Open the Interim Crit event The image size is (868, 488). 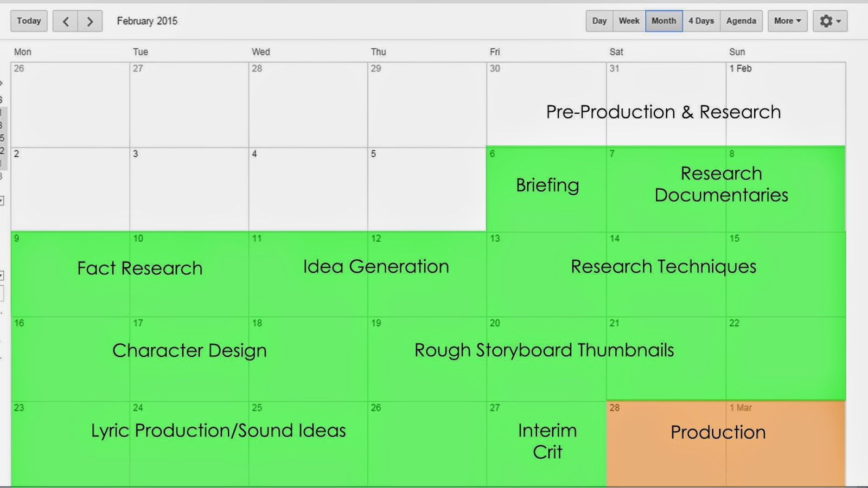[546, 441]
